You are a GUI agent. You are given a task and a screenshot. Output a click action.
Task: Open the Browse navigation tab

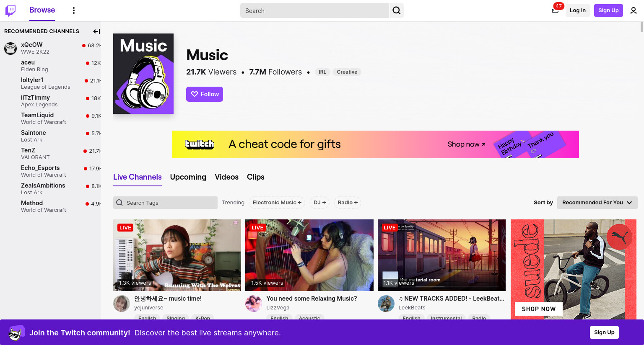tap(42, 10)
